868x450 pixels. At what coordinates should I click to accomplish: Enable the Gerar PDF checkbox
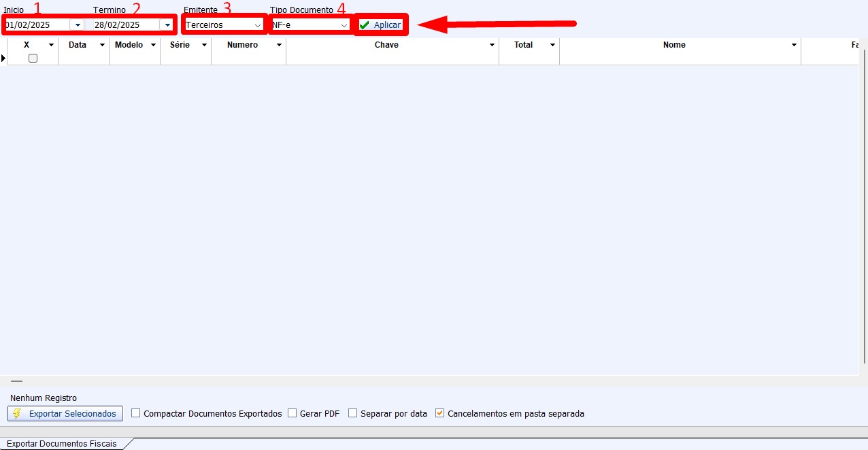(x=293, y=413)
